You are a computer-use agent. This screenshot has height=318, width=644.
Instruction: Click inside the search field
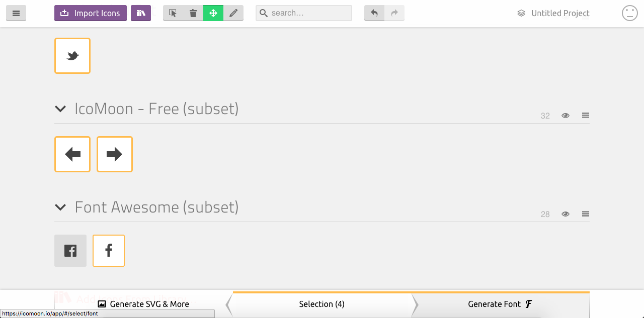point(303,13)
